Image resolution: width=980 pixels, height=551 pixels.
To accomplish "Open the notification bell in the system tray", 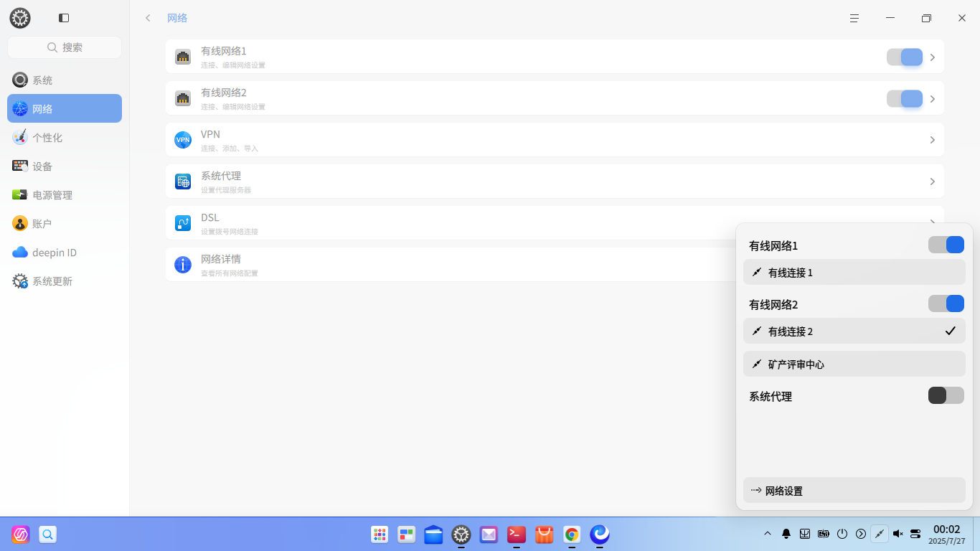I will pos(786,534).
